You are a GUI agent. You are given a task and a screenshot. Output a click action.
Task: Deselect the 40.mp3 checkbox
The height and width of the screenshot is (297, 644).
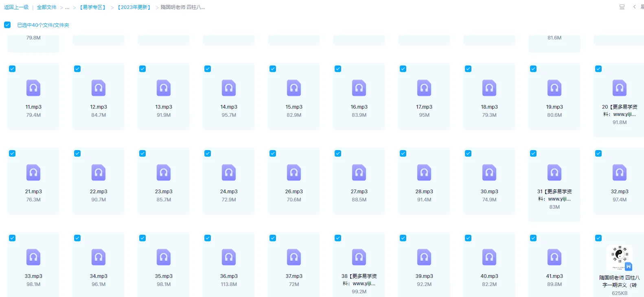point(468,238)
